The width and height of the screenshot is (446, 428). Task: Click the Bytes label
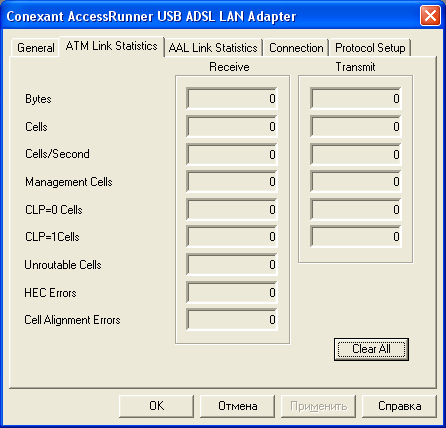pos(38,99)
